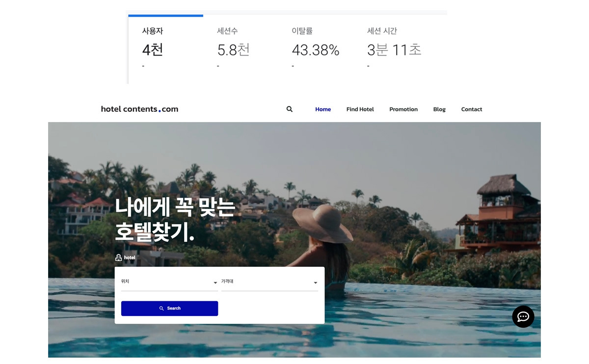Viewport: 589px width, 364px height.
Task: Open the 가격대 price range field
Action: coord(269,283)
